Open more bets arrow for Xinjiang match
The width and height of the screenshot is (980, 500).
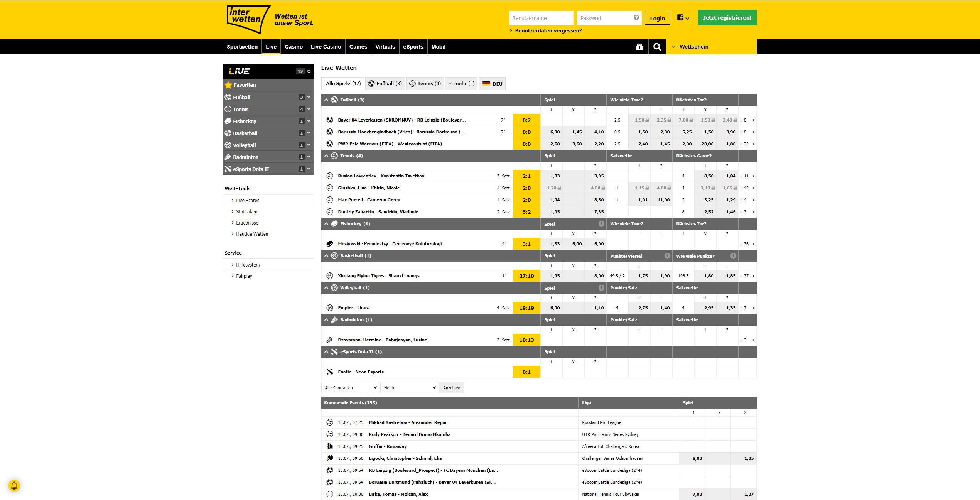(x=753, y=276)
